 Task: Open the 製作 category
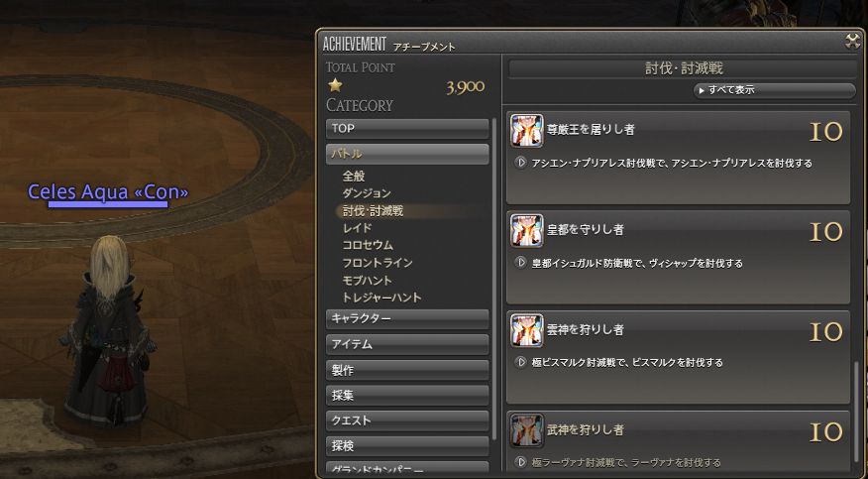click(407, 369)
